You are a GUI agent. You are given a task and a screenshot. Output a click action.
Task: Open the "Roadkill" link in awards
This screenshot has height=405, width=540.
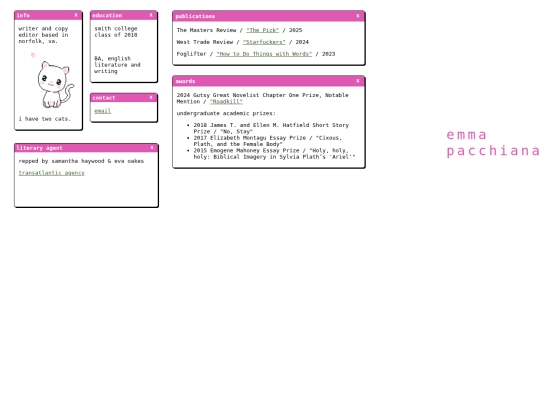(226, 102)
